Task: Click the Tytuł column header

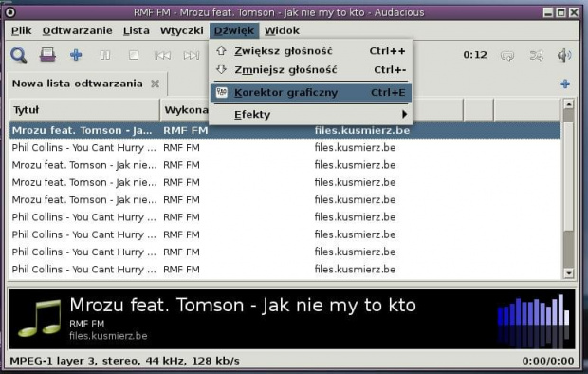Action: pyautogui.click(x=84, y=110)
